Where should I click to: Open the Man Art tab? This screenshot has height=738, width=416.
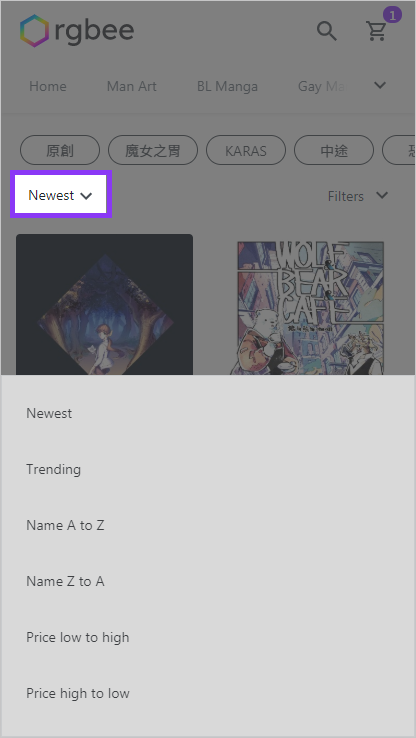click(x=131, y=86)
